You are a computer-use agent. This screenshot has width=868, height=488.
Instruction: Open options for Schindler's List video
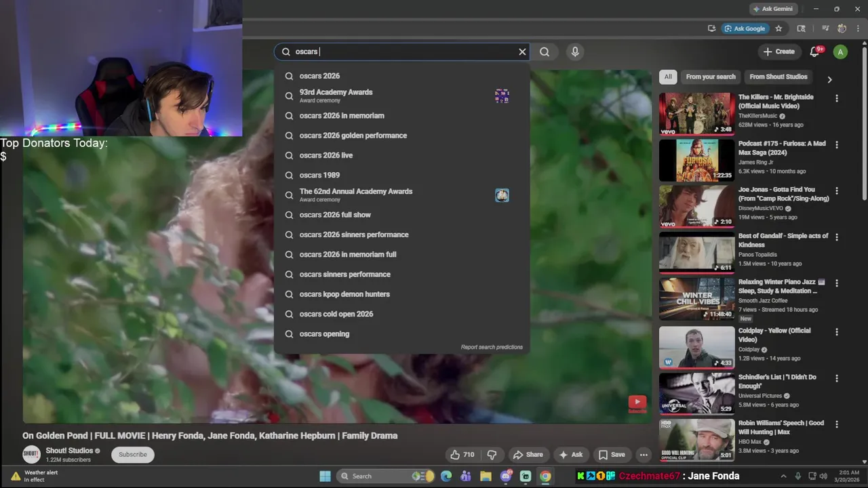837,378
